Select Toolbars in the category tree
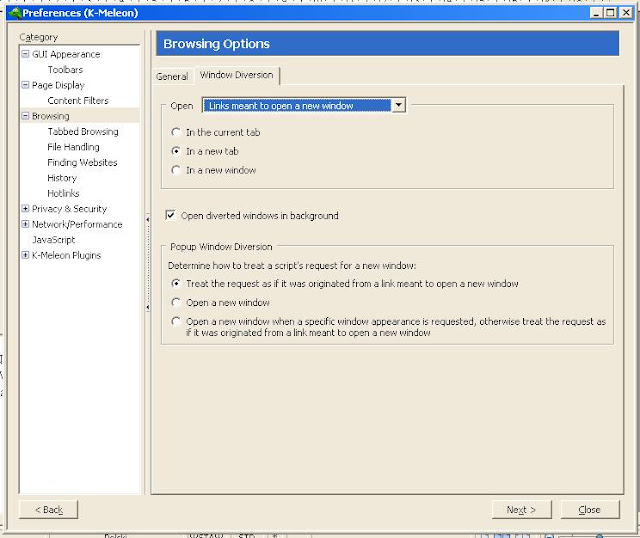 [x=65, y=70]
